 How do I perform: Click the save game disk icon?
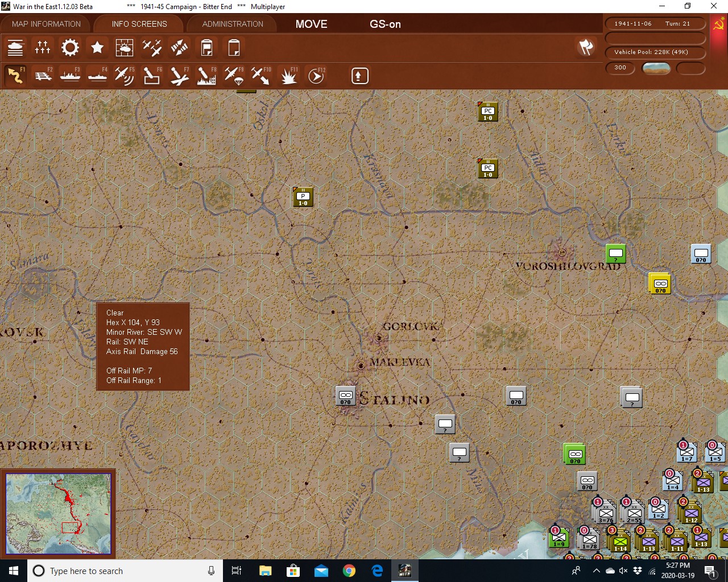point(206,47)
